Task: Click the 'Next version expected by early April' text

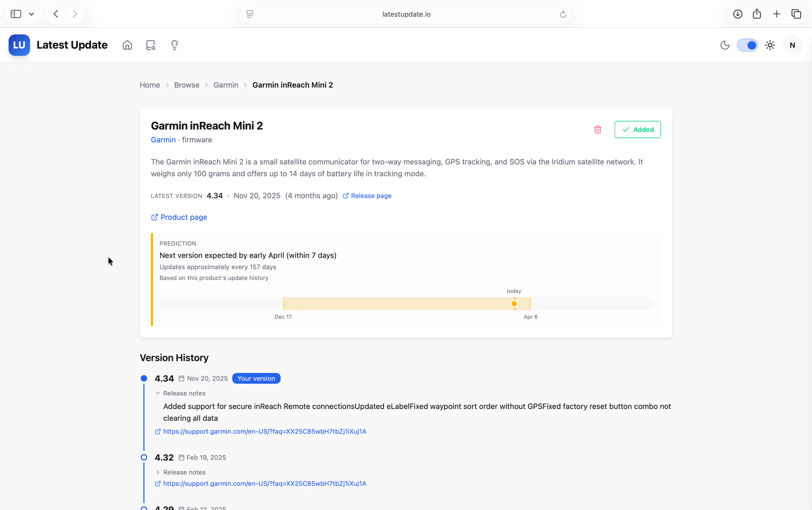Action: click(x=248, y=255)
